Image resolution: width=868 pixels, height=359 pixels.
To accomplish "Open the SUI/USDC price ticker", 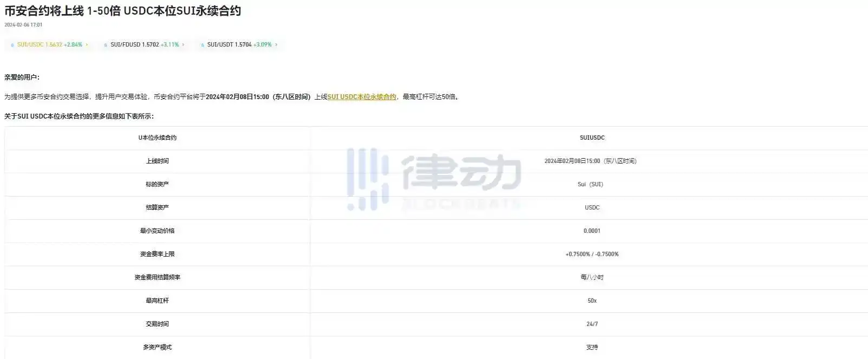I will click(49, 45).
